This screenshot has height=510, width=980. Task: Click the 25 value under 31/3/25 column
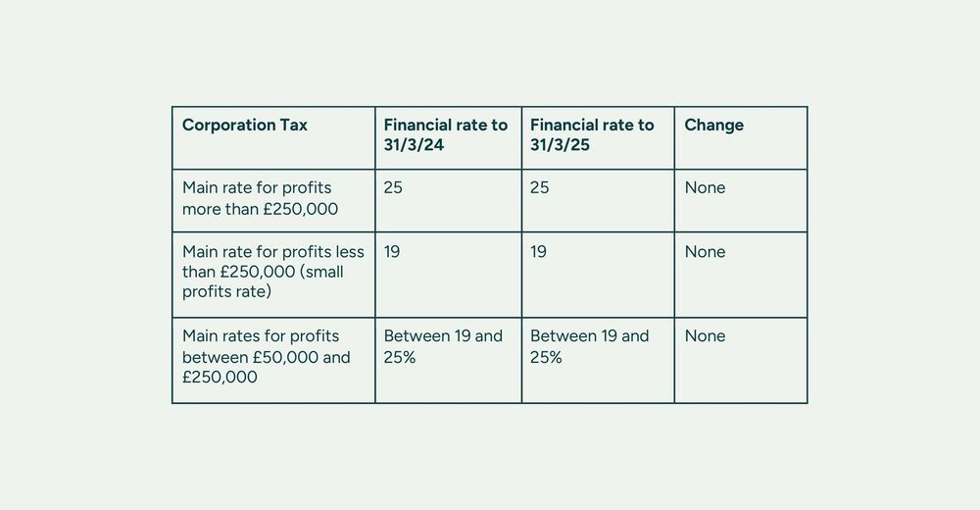(x=540, y=188)
